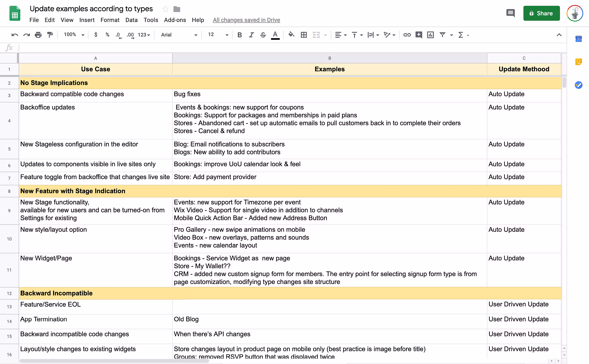Open the comments history icon
This screenshot has width=589, height=364.
pyautogui.click(x=510, y=13)
